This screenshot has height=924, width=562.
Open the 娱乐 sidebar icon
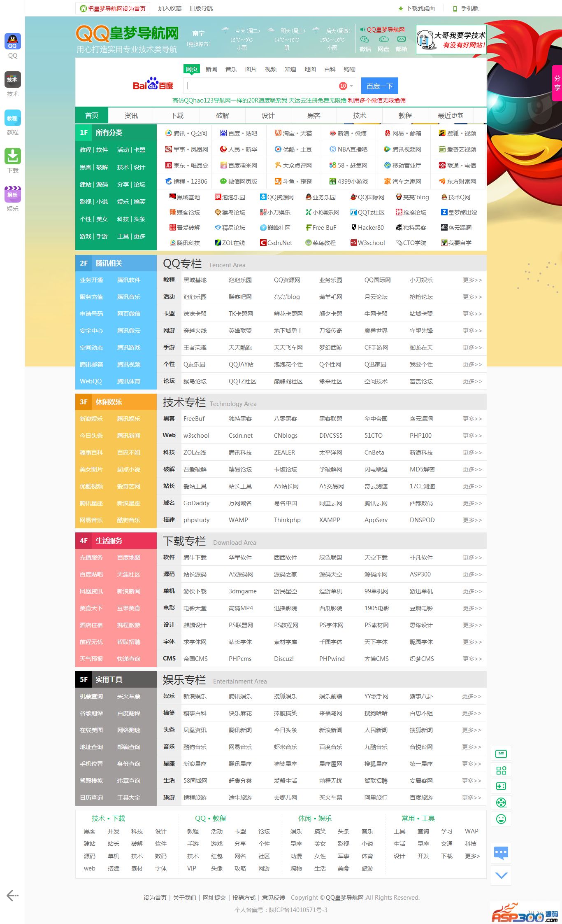pyautogui.click(x=13, y=194)
